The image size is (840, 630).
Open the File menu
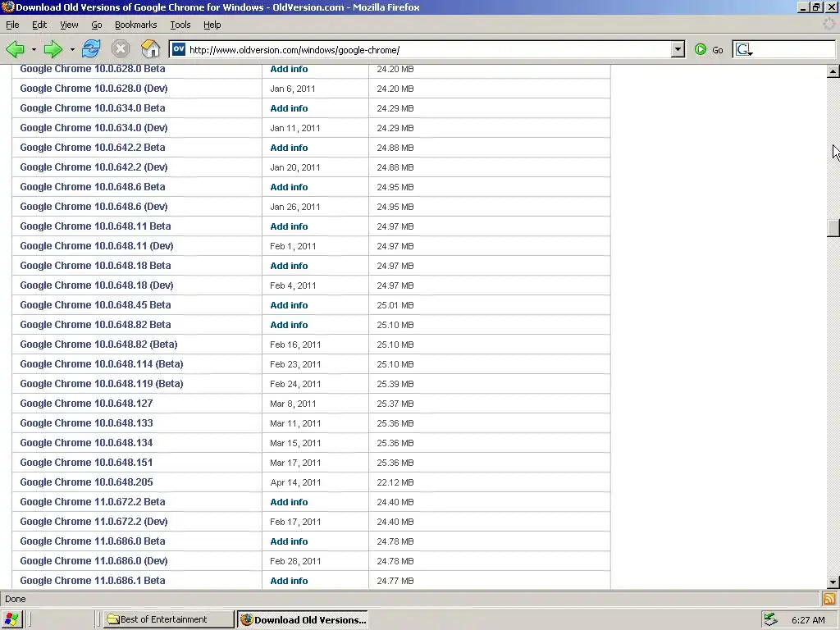[x=12, y=25]
